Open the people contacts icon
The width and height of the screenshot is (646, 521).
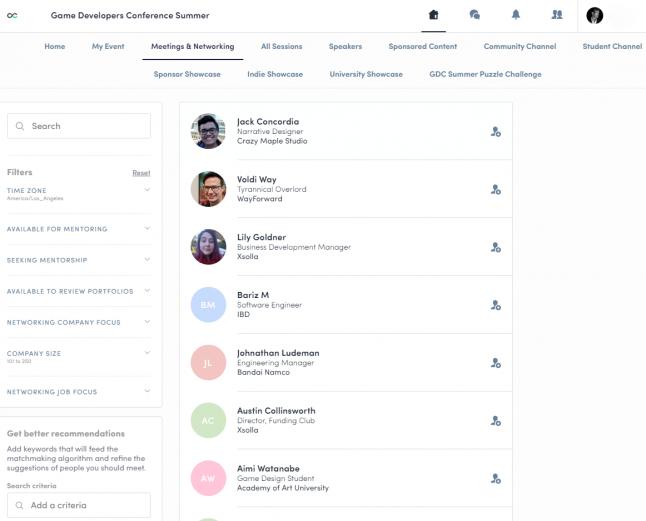(557, 15)
